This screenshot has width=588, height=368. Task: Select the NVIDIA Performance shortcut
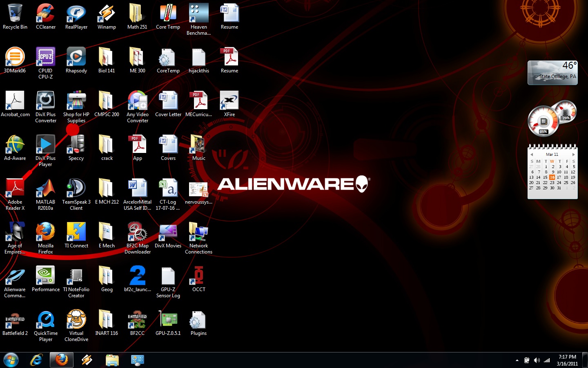(46, 279)
